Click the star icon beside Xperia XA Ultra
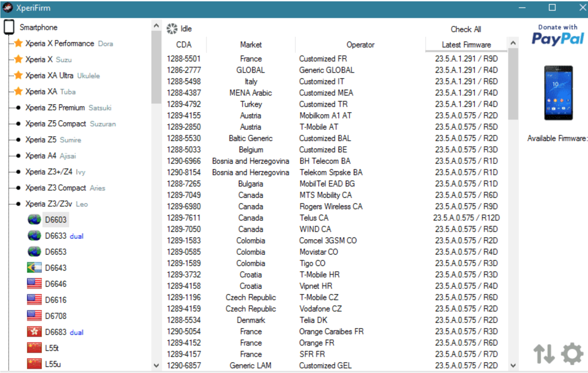The width and height of the screenshot is (588, 373). pyautogui.click(x=19, y=75)
